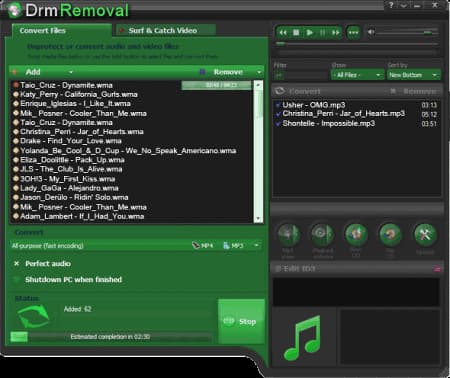Screen dimensions: 450x378
Task: Click the rewind playback button
Action: pyautogui.click(x=283, y=33)
